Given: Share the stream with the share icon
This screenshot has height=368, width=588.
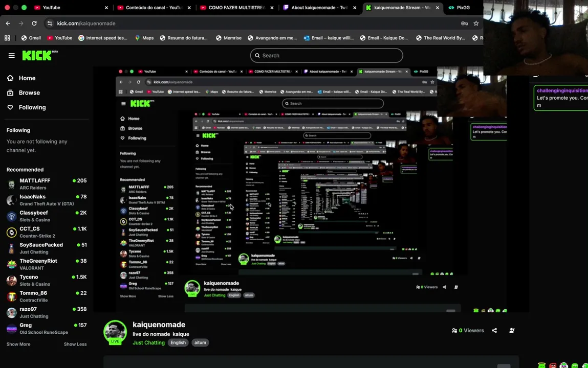Looking at the screenshot, I should point(494,331).
